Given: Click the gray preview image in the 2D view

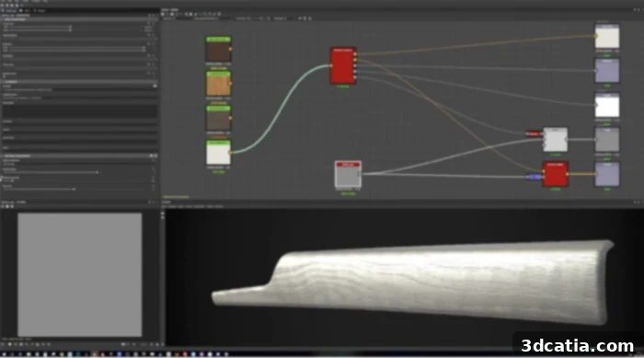Looking at the screenshot, I should tap(80, 274).
